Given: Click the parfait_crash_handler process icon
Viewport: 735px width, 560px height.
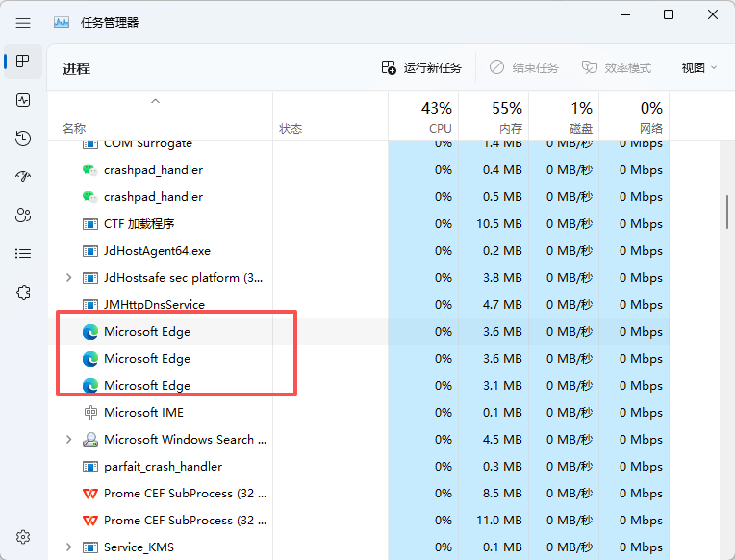Looking at the screenshot, I should [90, 467].
